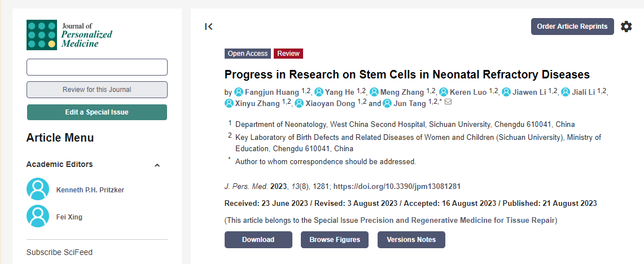
Task: Click Kenneth P.H. Pritzker's avatar icon
Action: pos(38,190)
